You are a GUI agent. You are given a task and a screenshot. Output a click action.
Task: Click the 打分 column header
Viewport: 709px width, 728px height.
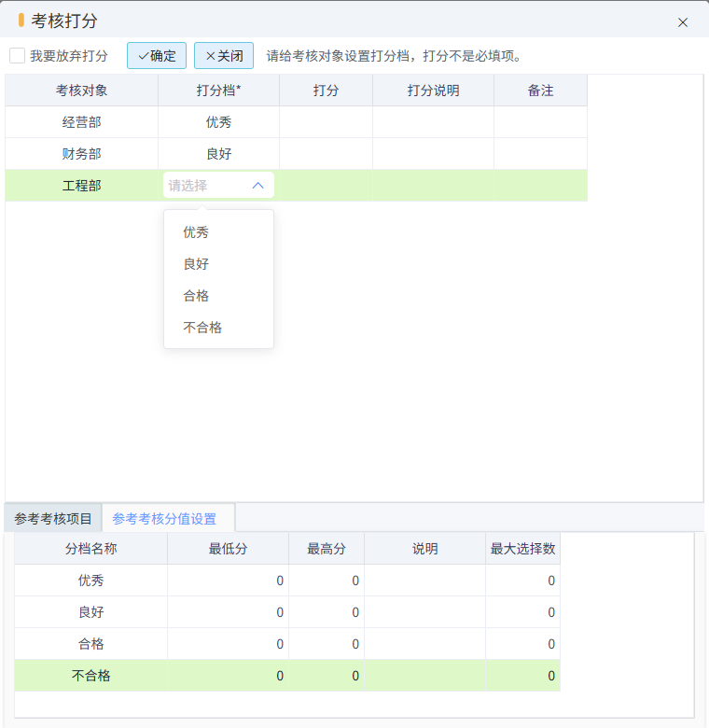tap(326, 91)
